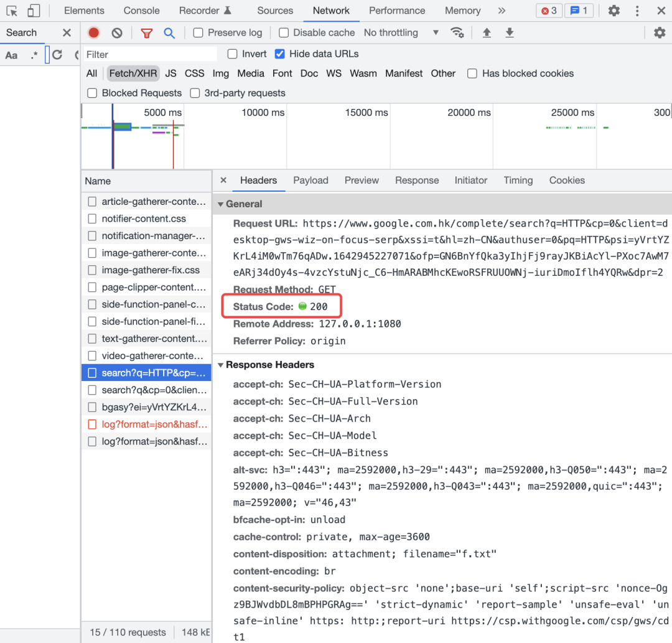This screenshot has width=672, height=643.
Task: Toggle device toolbar icon
Action: tap(34, 11)
